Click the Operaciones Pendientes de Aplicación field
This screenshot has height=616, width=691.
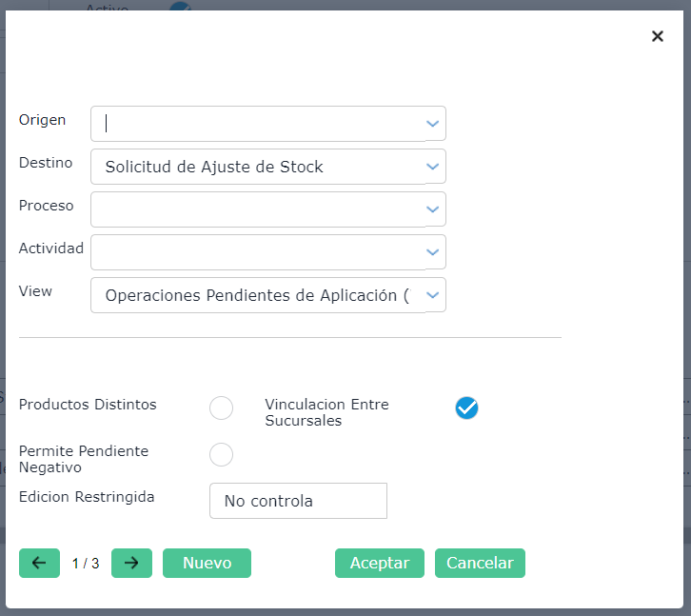[257, 295]
